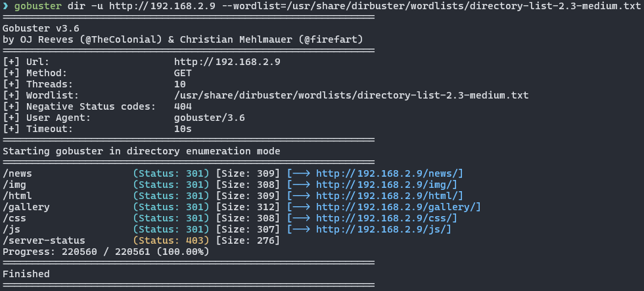Click the Size: 308 value for /css
The image size is (644, 291).
pyautogui.click(x=248, y=218)
